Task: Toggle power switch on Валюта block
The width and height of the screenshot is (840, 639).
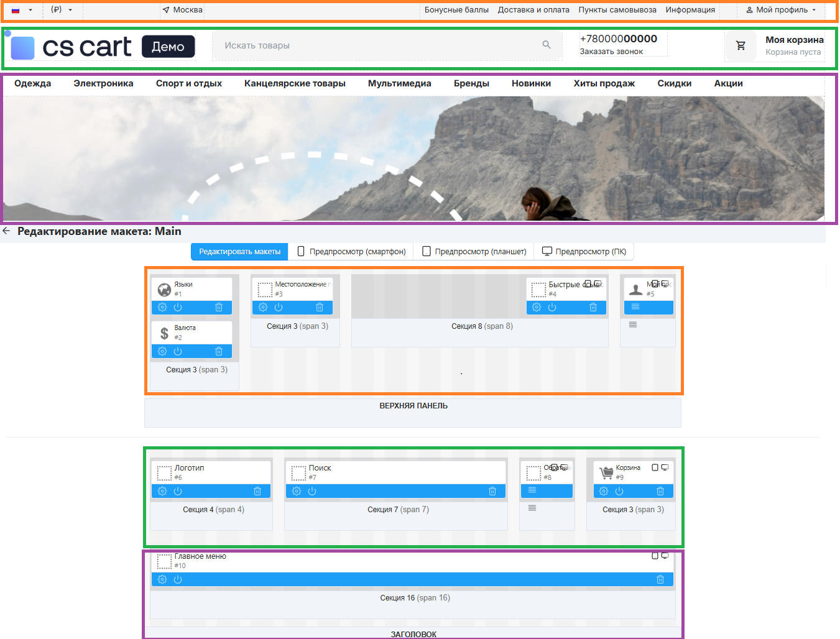Action: click(178, 352)
